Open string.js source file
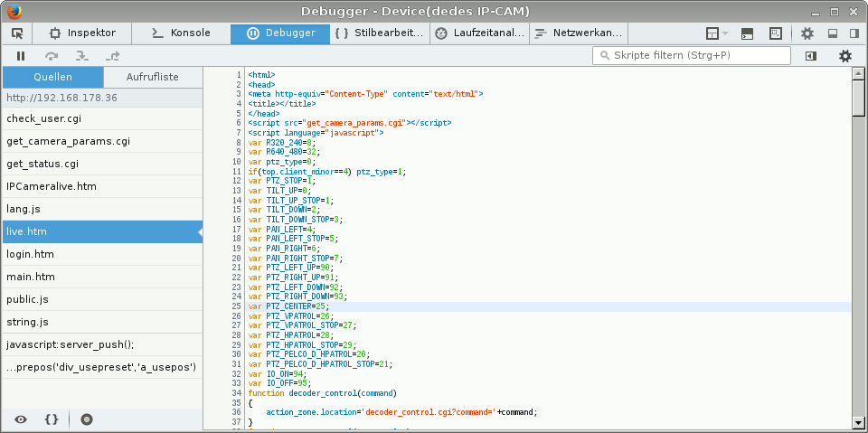 coord(102,322)
